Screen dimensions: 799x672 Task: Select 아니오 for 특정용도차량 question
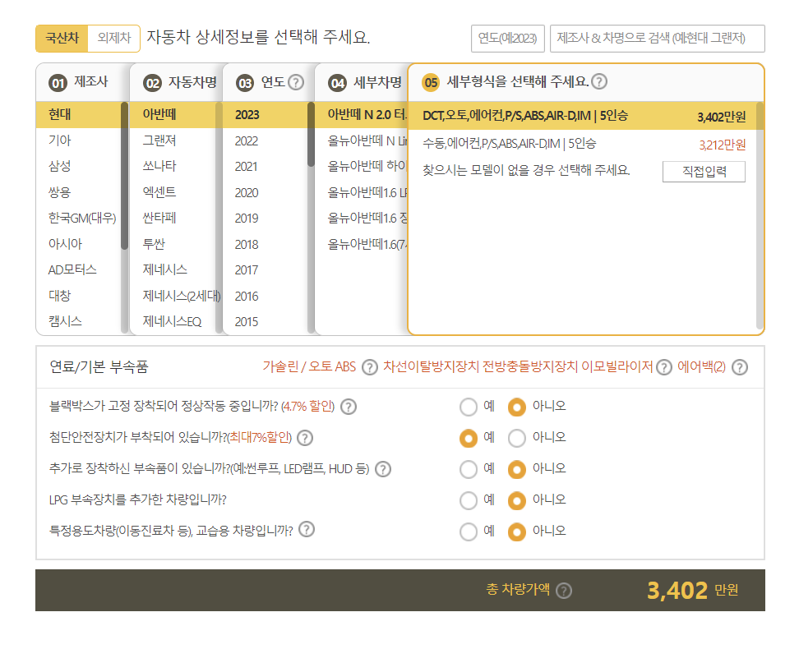(517, 532)
